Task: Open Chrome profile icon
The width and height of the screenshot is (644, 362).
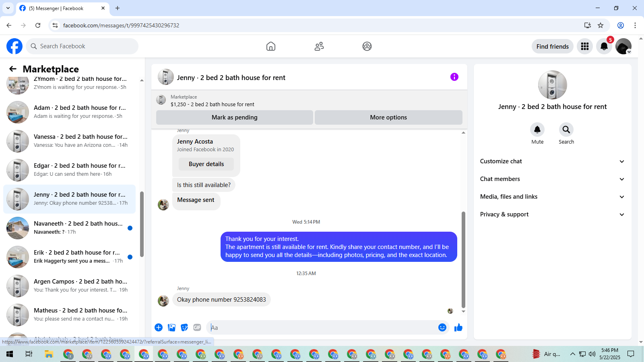Action: (x=621, y=25)
